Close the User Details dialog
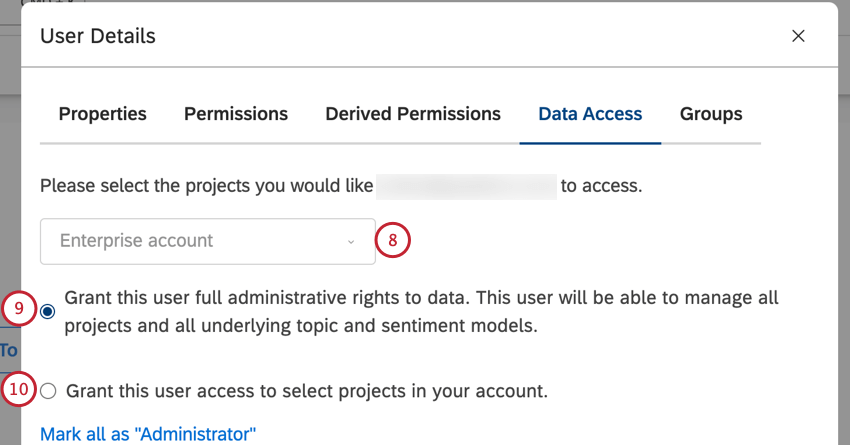This screenshot has width=850, height=445. [x=798, y=36]
